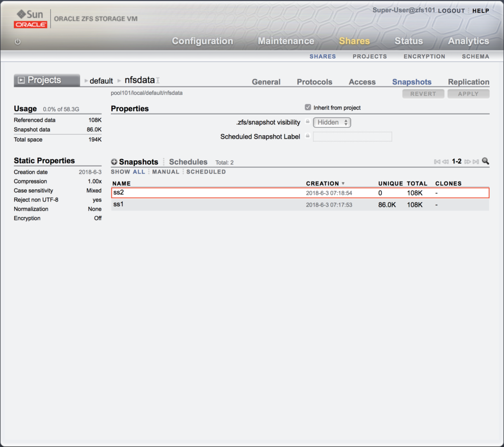Click the 86.0K unique value for ss1

click(387, 205)
